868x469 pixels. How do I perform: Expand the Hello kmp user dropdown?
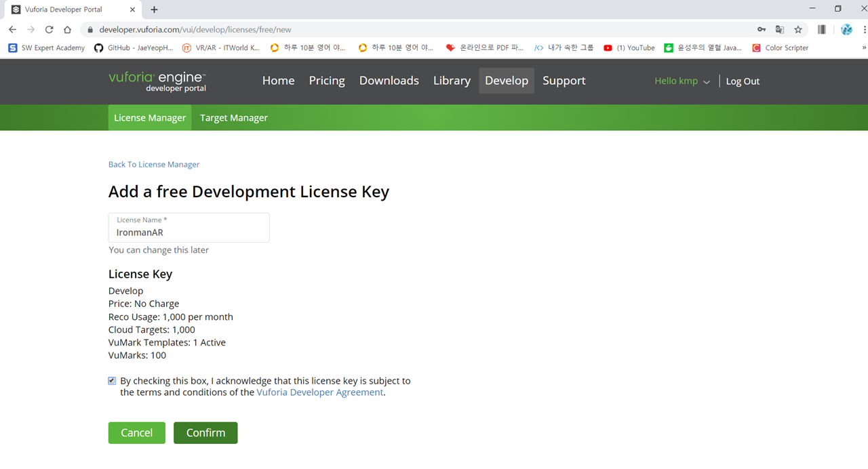(682, 81)
